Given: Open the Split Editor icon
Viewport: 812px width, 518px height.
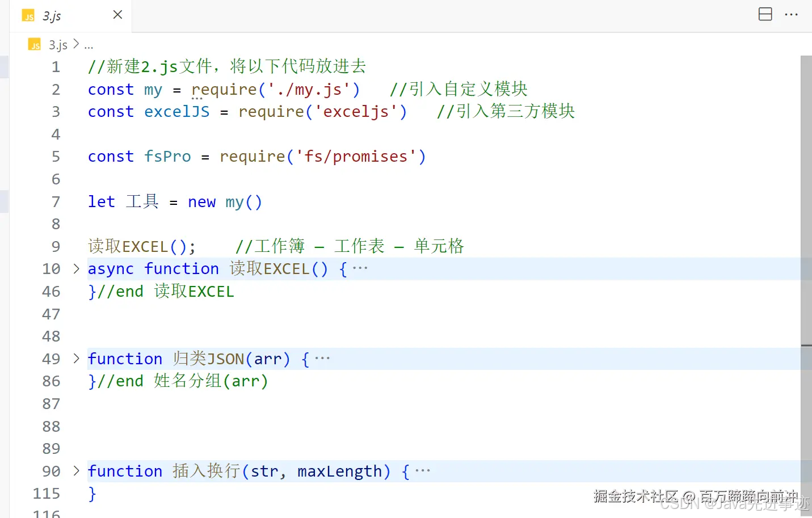Looking at the screenshot, I should click(x=765, y=14).
